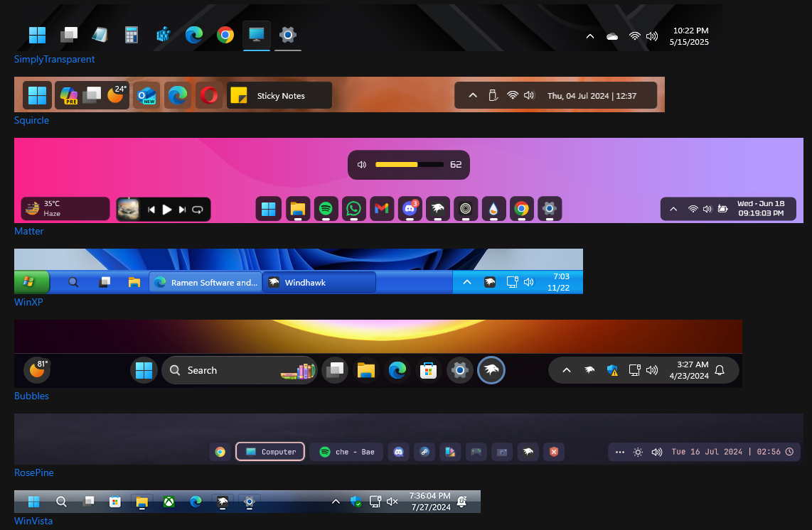
Task: Open the 35°C Haze weather widget
Action: pos(65,209)
